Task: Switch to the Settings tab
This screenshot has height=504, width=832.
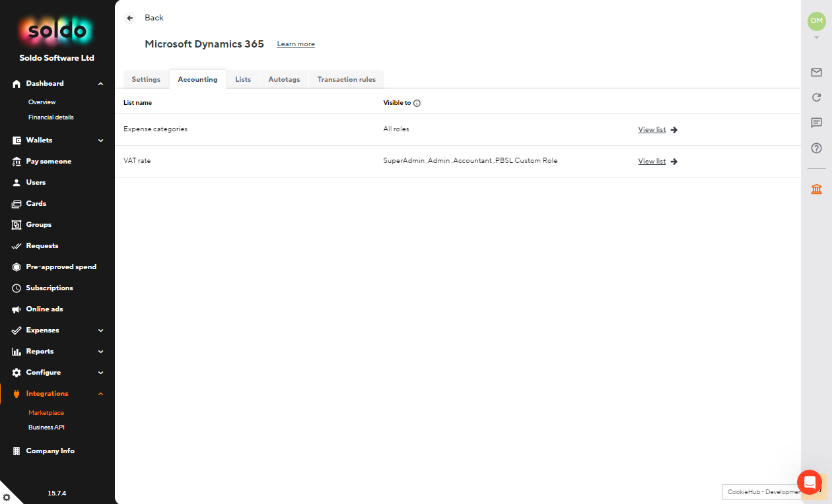Action: (146, 79)
